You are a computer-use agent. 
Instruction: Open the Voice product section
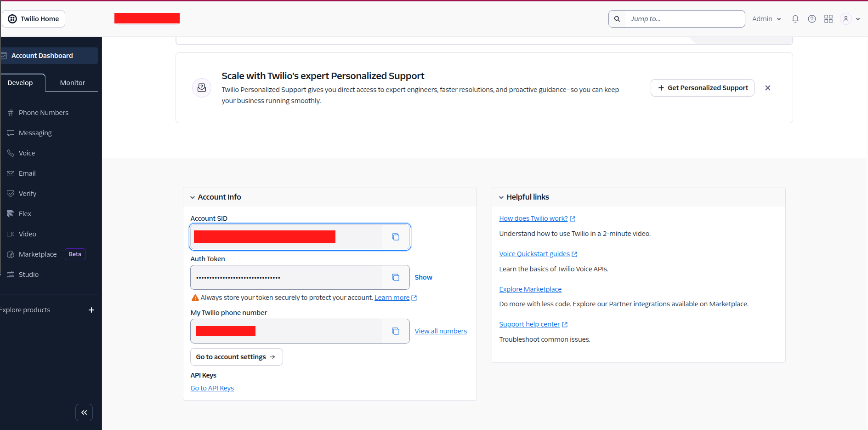tap(27, 153)
